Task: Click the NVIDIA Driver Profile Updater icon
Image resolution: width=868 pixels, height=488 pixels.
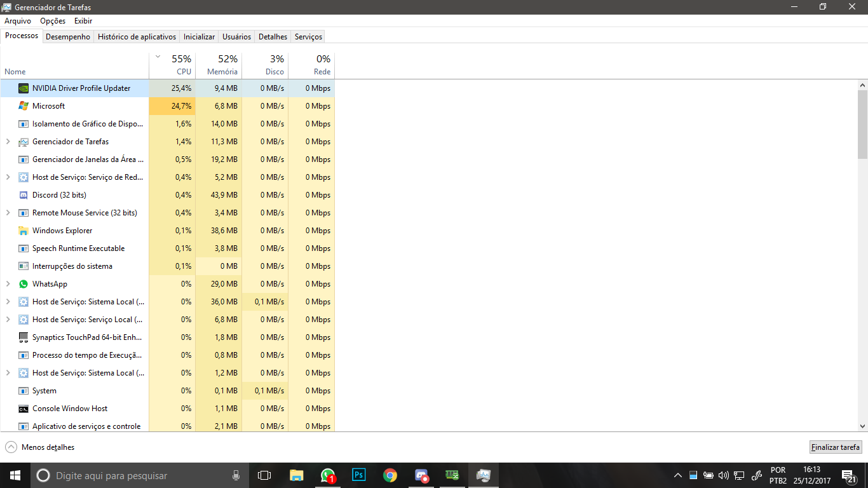Action: [x=24, y=88]
